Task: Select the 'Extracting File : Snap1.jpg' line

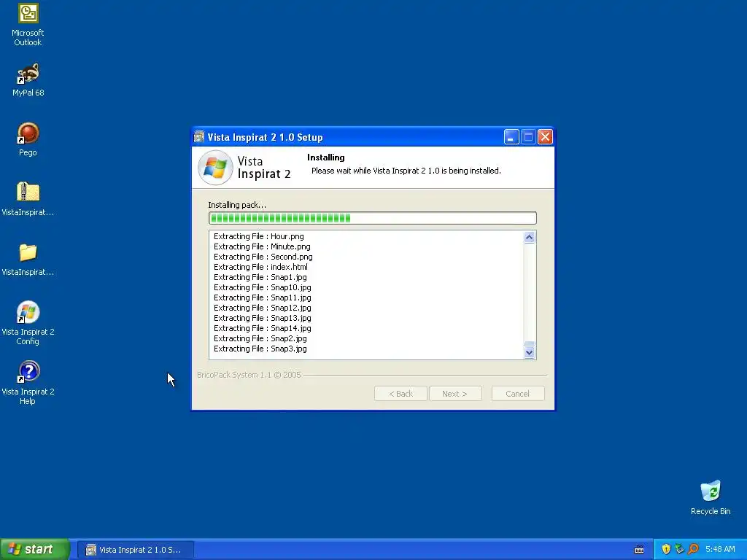Action: pos(260,277)
